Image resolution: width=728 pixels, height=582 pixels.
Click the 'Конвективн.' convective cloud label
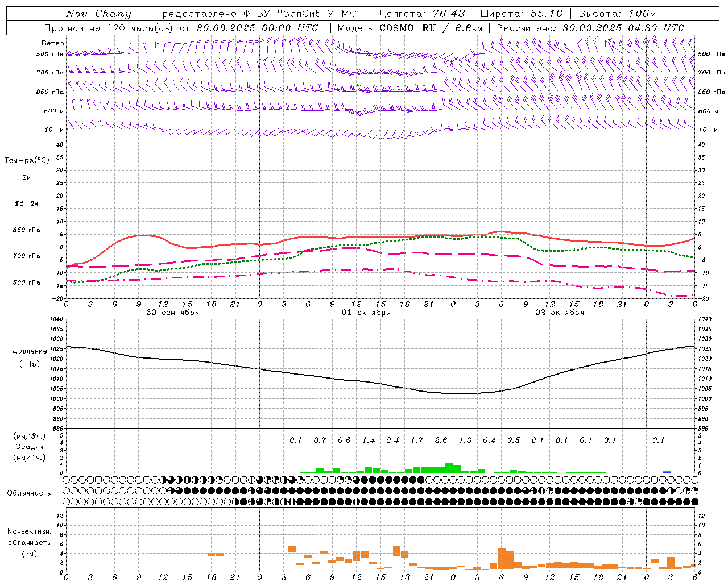click(30, 531)
